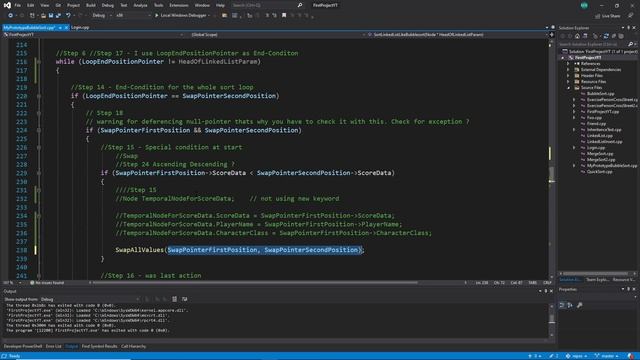Click the master branch indicator in status bar

click(x=607, y=356)
